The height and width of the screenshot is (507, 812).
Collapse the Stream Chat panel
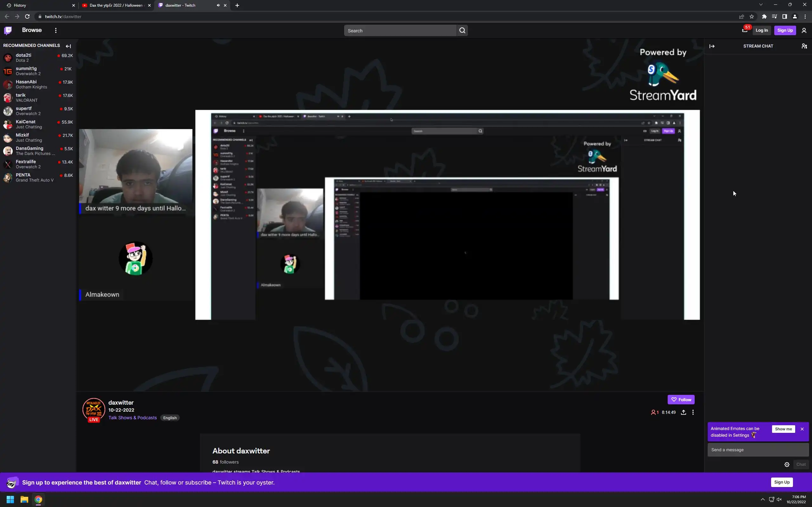pyautogui.click(x=712, y=46)
